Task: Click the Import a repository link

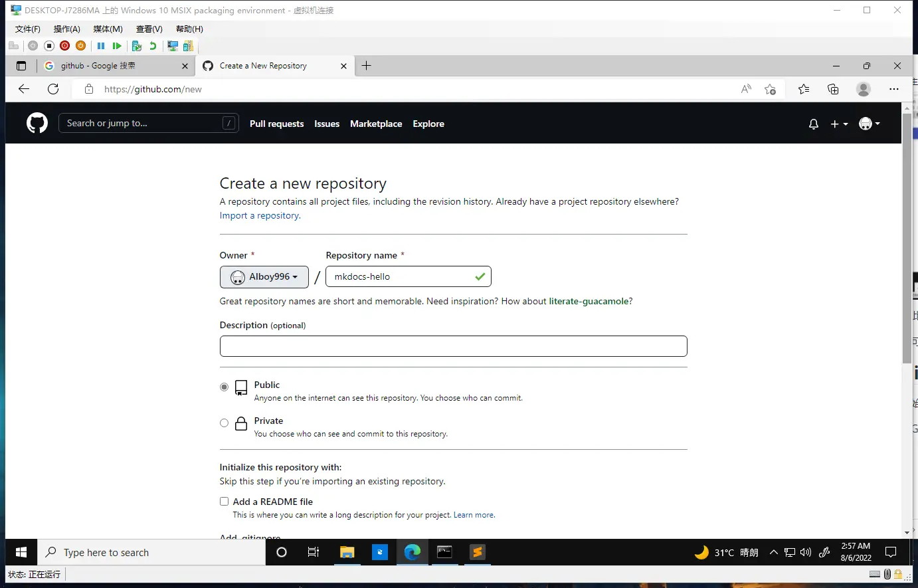Action: coord(260,216)
